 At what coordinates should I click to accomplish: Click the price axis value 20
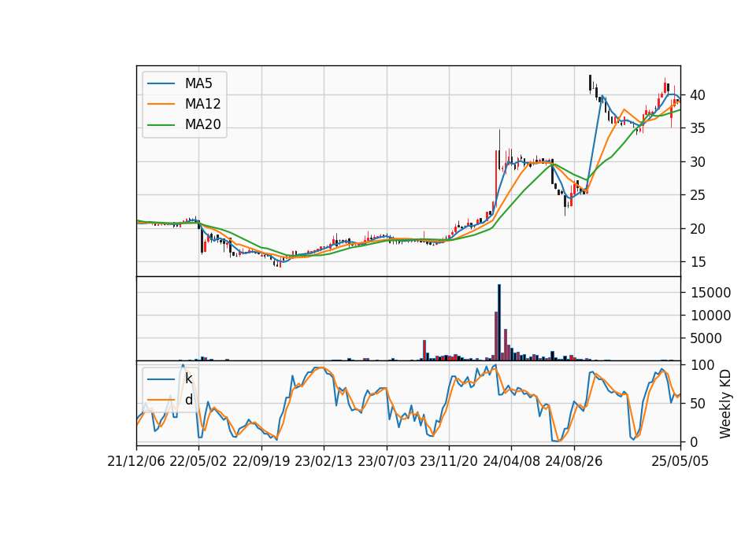click(x=697, y=229)
